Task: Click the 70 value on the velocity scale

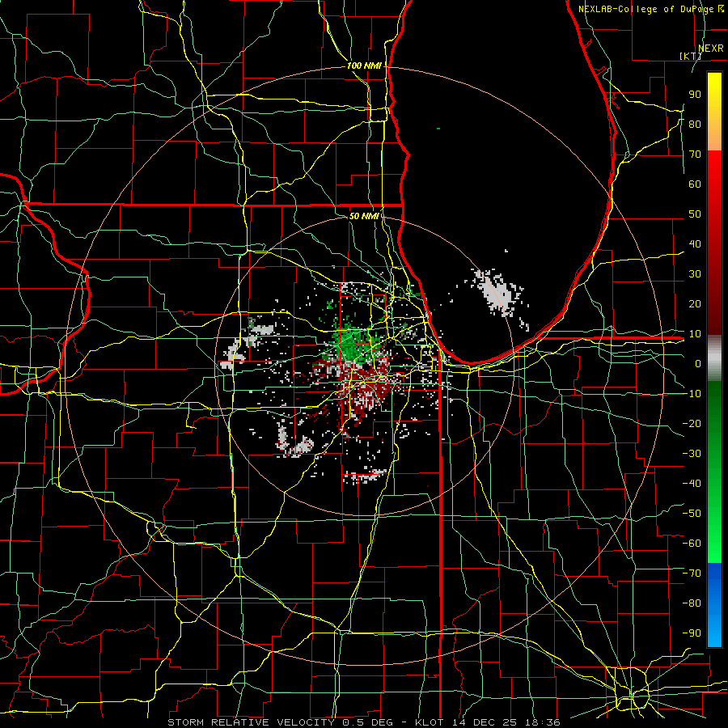Action: [x=695, y=154]
